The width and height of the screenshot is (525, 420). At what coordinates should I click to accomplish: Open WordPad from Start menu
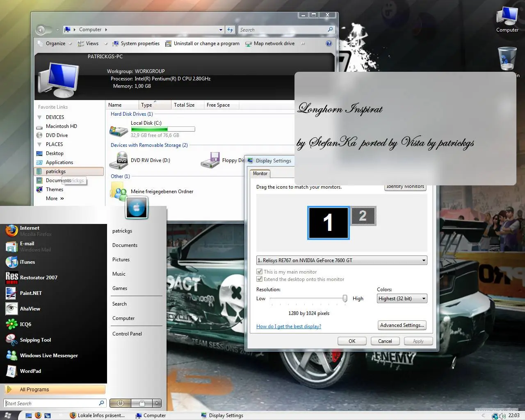tap(53, 371)
